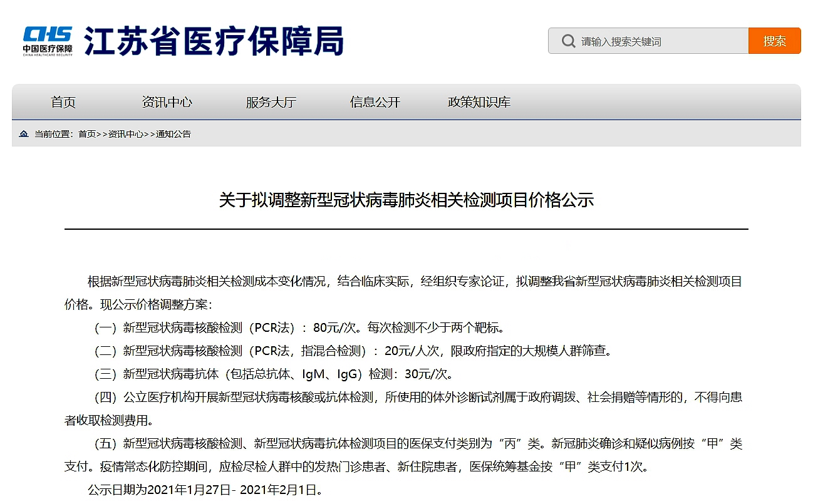Open the 资讯中心 navigation menu item
813x504 pixels.
pyautogui.click(x=167, y=102)
